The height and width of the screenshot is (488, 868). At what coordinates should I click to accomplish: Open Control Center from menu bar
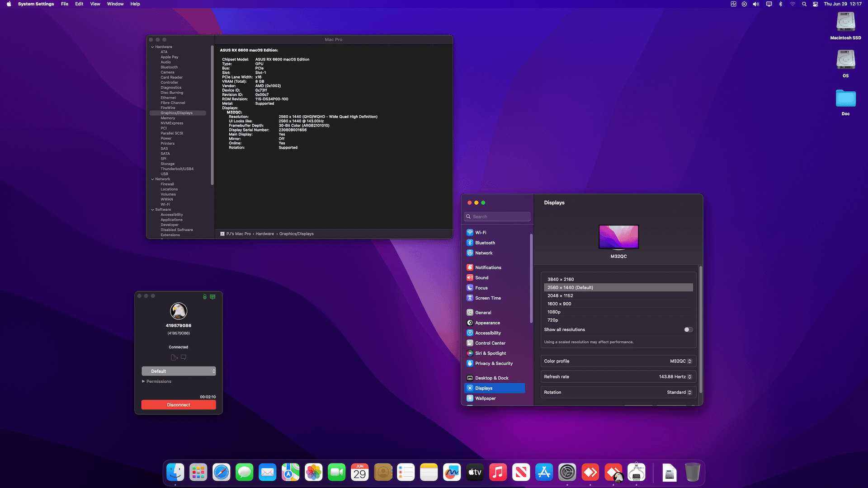coord(815,4)
